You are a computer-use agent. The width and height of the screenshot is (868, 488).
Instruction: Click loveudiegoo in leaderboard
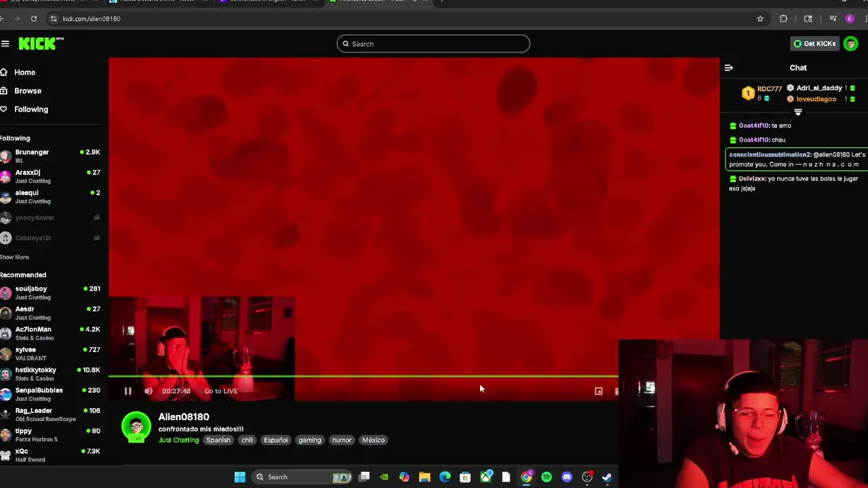pos(816,99)
